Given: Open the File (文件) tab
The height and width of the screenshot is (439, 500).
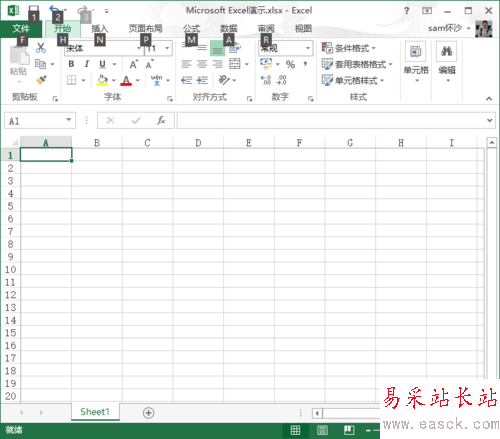Looking at the screenshot, I should click(x=21, y=28).
